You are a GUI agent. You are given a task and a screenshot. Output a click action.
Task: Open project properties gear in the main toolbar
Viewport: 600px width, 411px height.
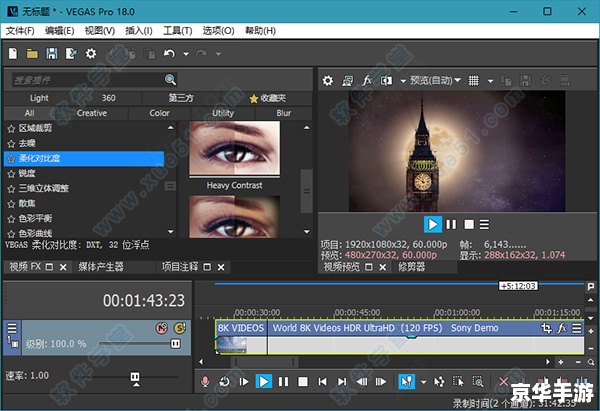tap(91, 54)
